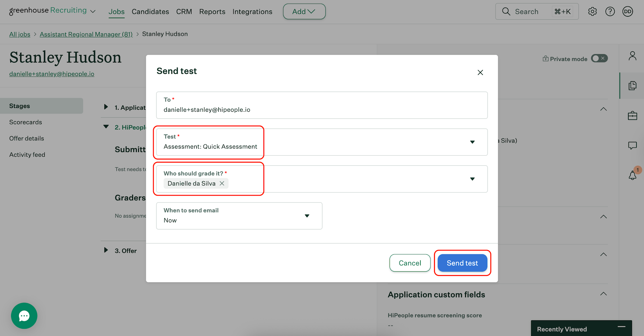Collapse the Application custom fields section
This screenshot has height=336, width=644.
click(603, 294)
